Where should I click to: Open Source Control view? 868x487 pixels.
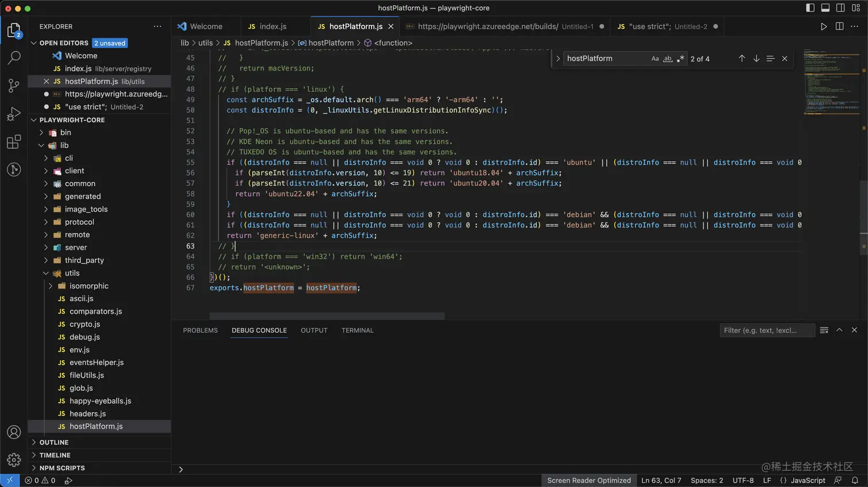tap(14, 85)
